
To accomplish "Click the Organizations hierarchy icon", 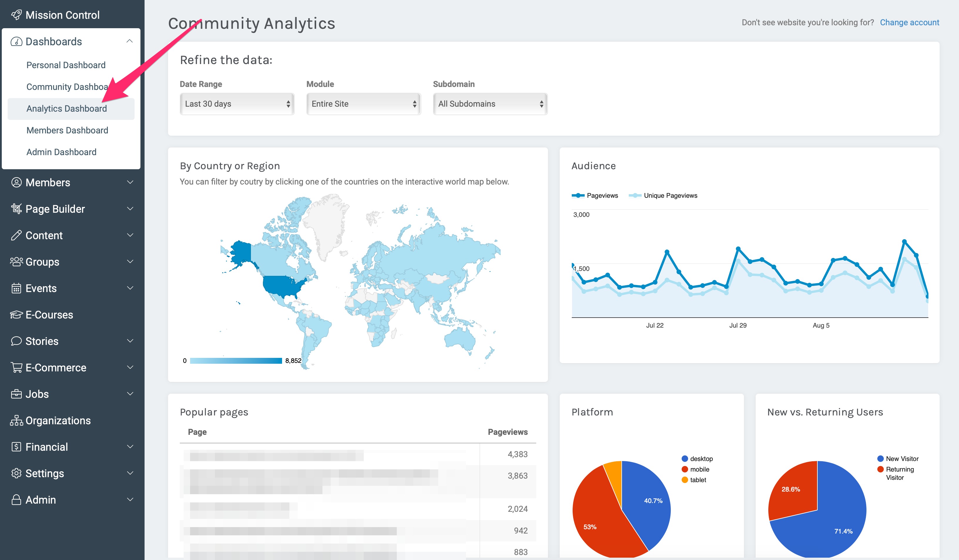I will click(16, 420).
